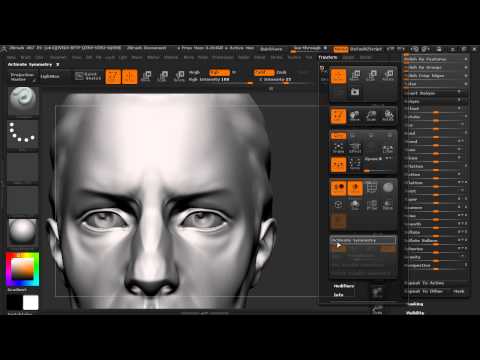
Task: Click the QuickSave button in title bar
Action: pyautogui.click(x=271, y=49)
